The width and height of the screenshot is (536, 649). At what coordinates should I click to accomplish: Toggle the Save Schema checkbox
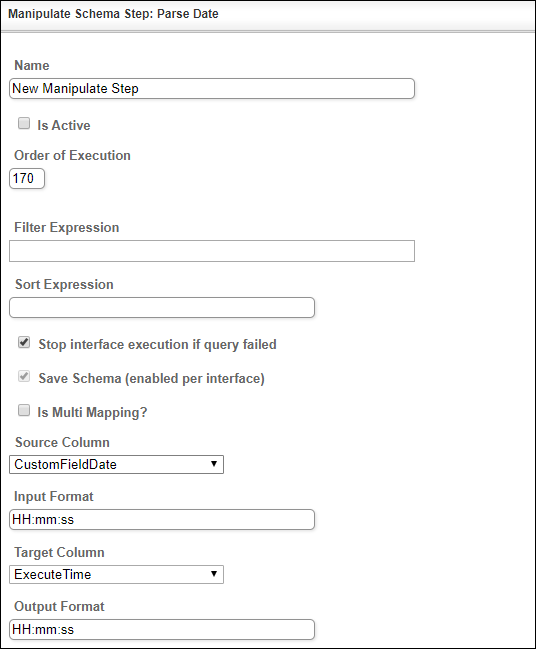point(24,377)
